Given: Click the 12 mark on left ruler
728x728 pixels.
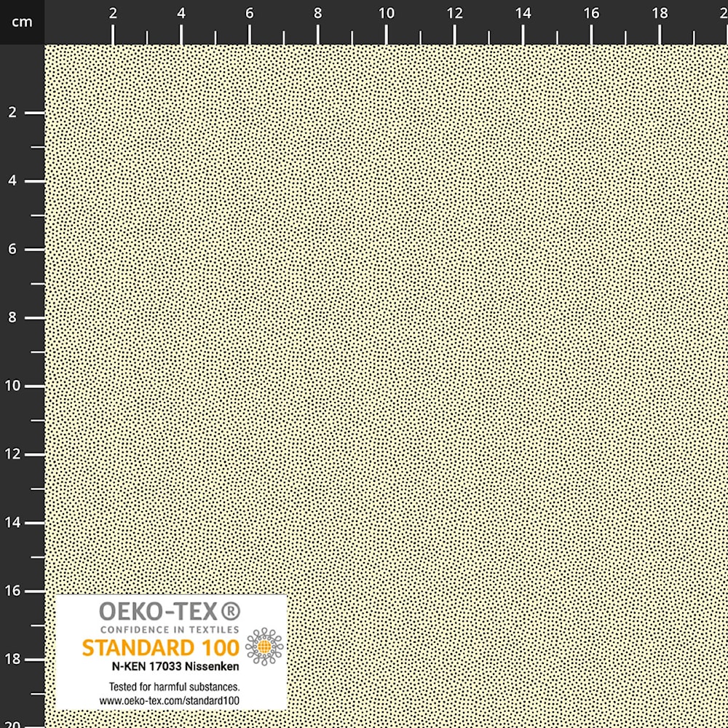Looking at the screenshot, I should point(12,454).
